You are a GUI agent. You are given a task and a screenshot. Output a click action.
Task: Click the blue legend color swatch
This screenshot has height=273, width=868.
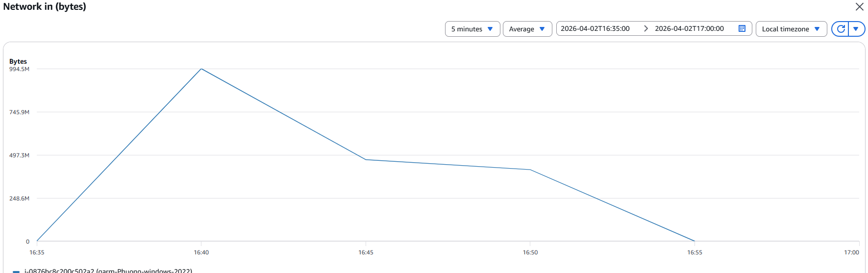click(16, 271)
